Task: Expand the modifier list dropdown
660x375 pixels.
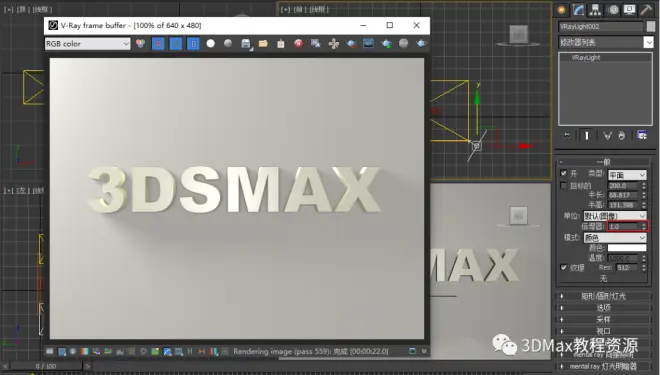Action: (x=606, y=42)
